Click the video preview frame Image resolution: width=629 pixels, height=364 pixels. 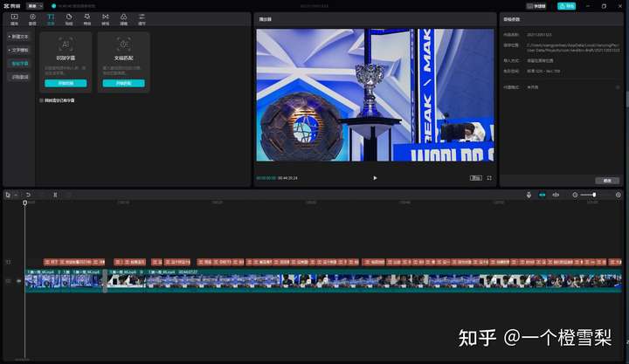click(375, 94)
